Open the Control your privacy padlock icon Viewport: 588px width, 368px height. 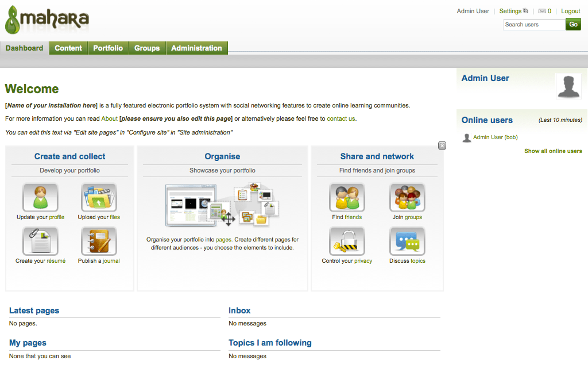[347, 241]
